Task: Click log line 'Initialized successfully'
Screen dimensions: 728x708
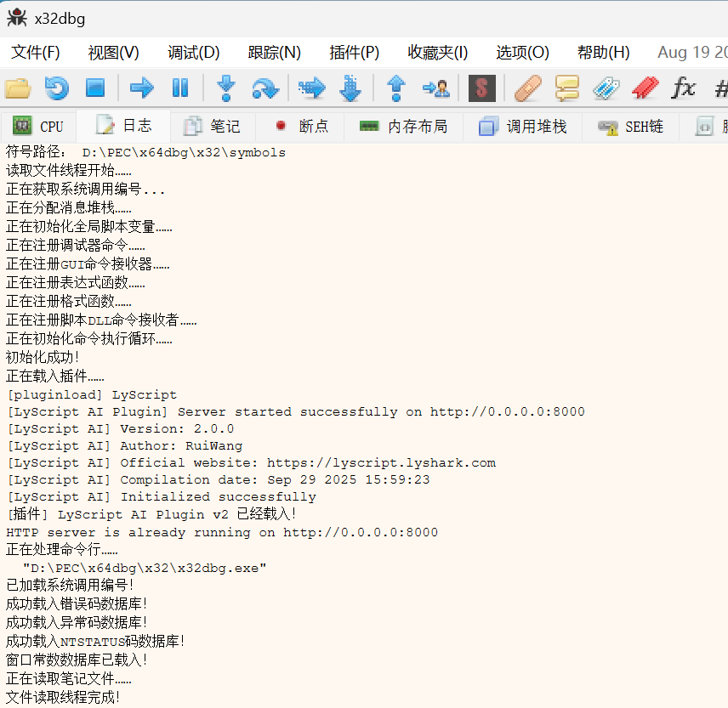Action: coord(161,497)
